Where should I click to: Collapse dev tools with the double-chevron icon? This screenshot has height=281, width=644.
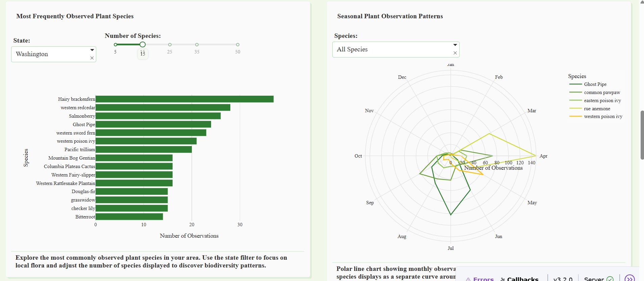(x=630, y=278)
